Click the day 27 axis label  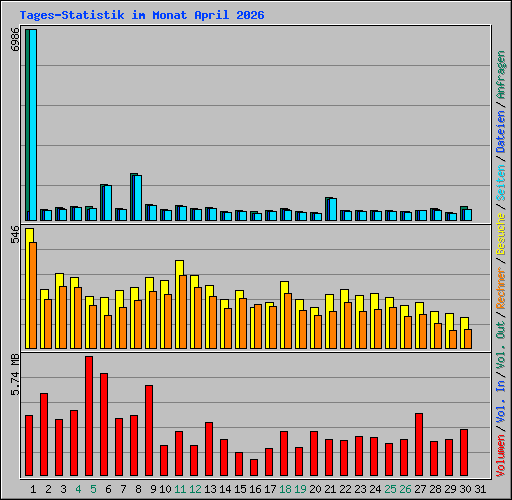pyautogui.click(x=420, y=489)
